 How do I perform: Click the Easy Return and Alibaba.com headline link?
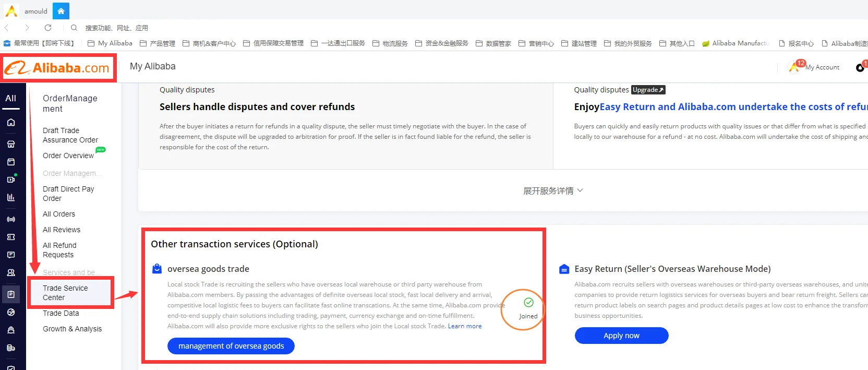734,106
